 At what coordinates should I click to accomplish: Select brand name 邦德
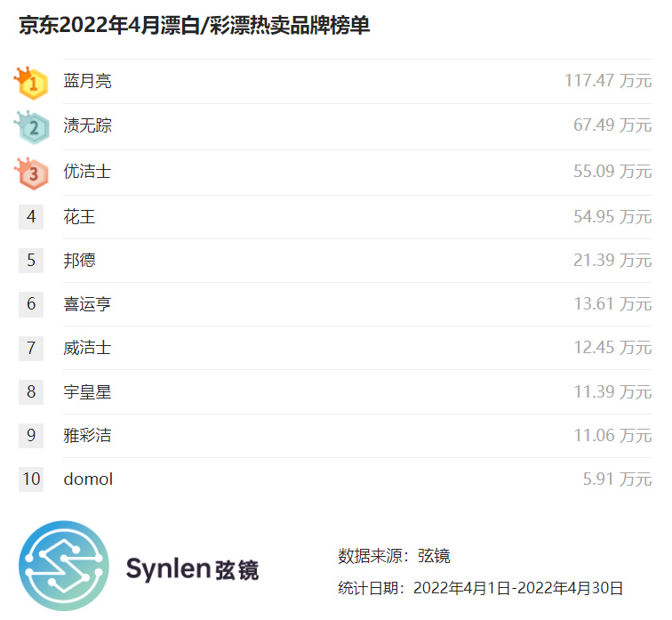[79, 261]
